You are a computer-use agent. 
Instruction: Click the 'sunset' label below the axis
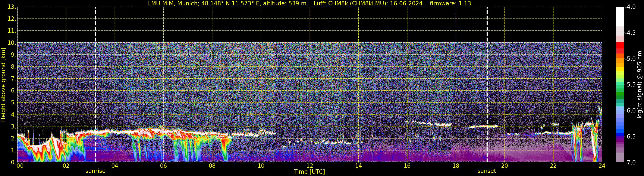[x=487, y=171]
